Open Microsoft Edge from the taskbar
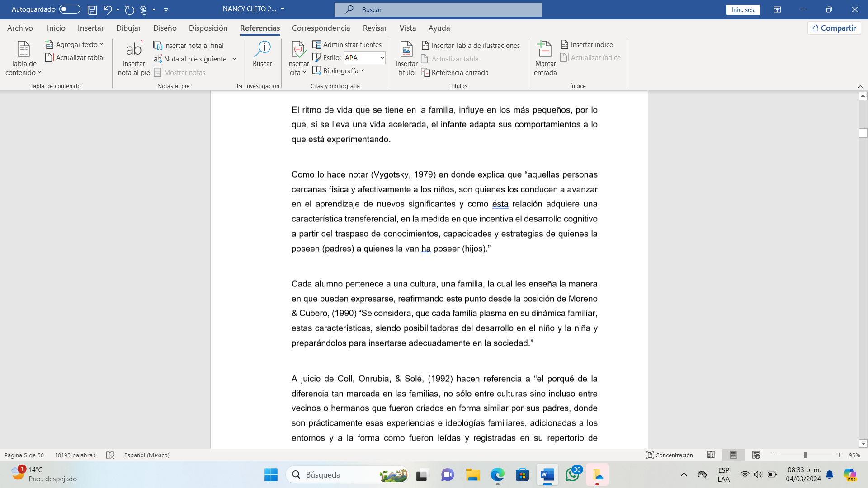 click(497, 475)
